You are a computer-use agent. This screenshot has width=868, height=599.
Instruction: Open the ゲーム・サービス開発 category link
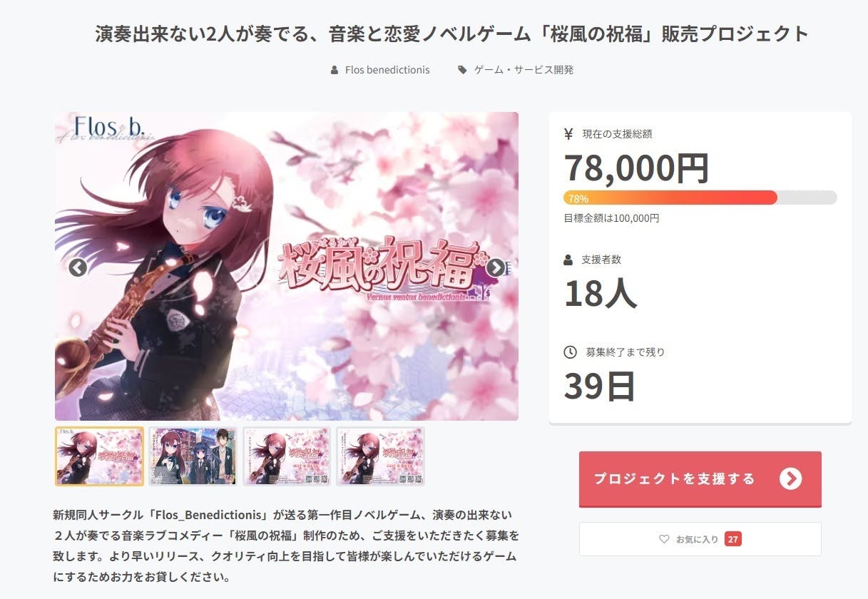point(524,70)
